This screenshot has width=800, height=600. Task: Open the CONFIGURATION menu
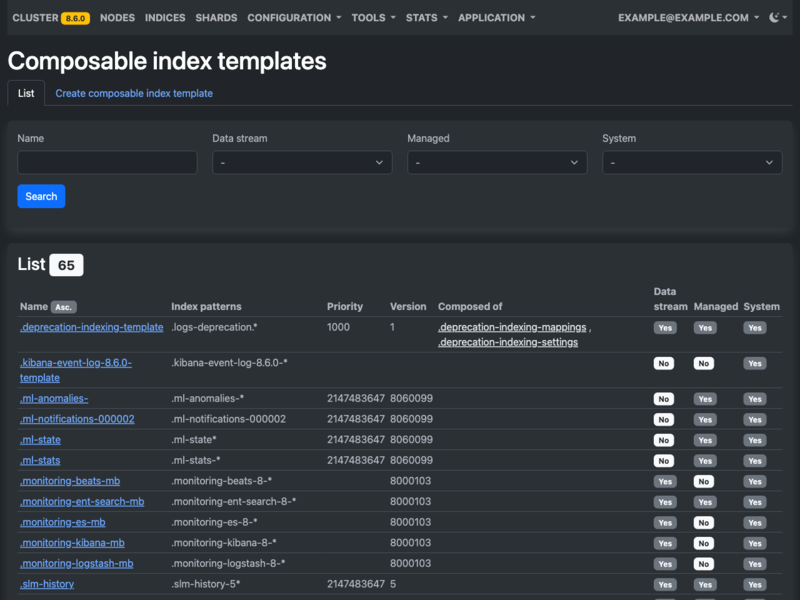[x=290, y=17]
